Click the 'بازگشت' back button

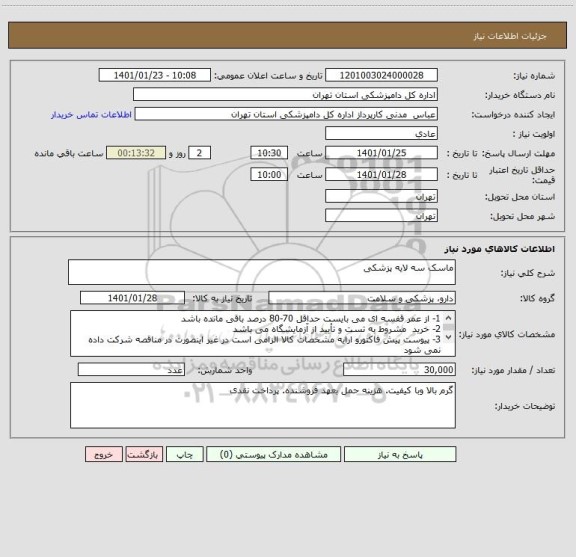144,454
